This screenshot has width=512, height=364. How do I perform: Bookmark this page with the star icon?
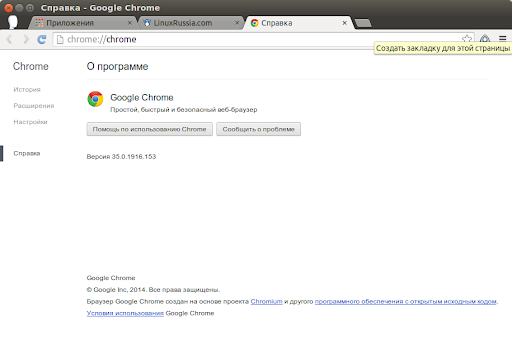coord(467,39)
